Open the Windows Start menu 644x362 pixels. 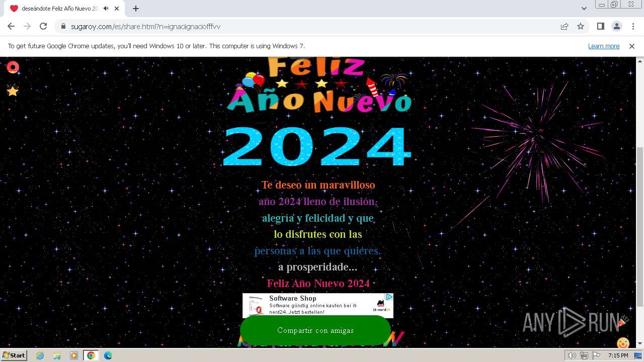(x=14, y=355)
